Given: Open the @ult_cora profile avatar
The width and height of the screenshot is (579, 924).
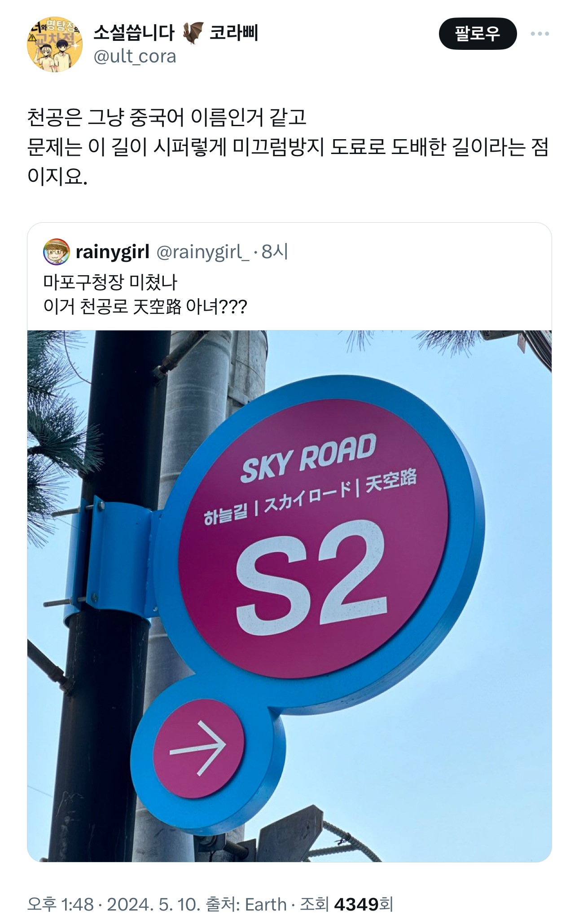Looking at the screenshot, I should 55,45.
